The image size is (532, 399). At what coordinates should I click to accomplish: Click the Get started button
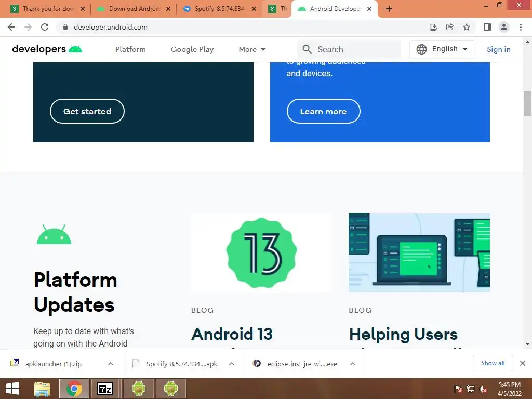click(x=87, y=111)
